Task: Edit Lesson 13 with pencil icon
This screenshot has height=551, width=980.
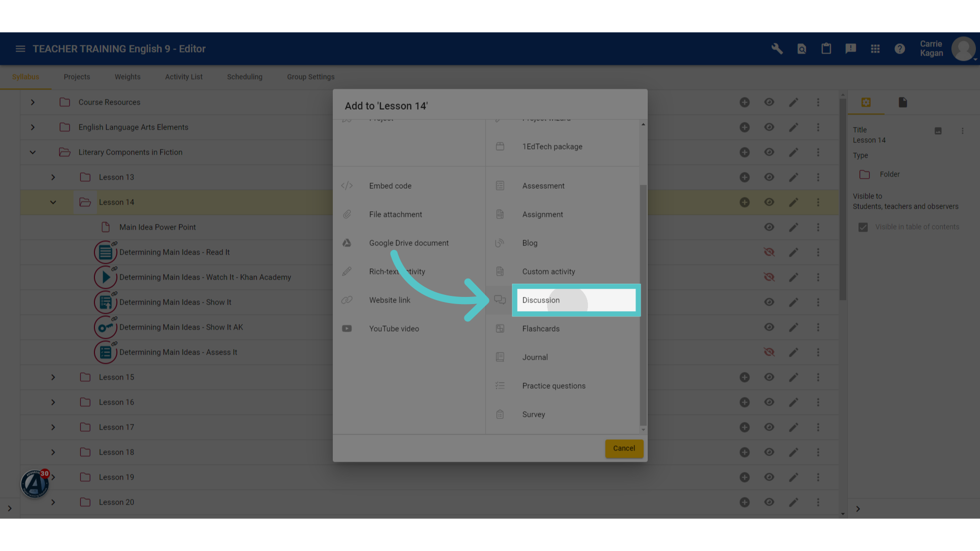Action: pyautogui.click(x=793, y=177)
